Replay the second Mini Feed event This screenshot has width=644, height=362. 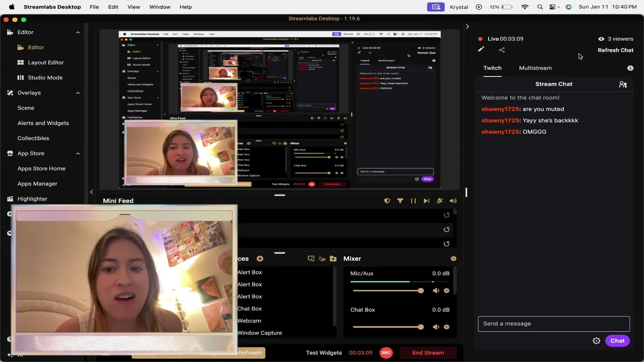click(446, 229)
